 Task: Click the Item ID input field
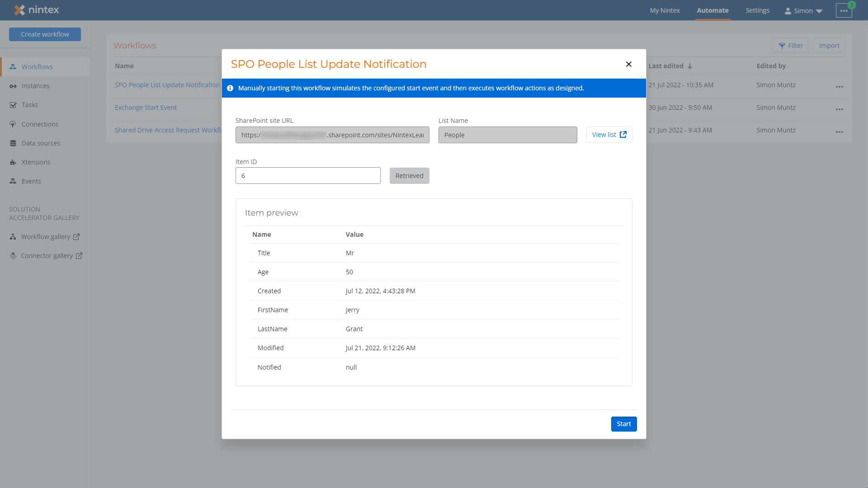pyautogui.click(x=308, y=176)
